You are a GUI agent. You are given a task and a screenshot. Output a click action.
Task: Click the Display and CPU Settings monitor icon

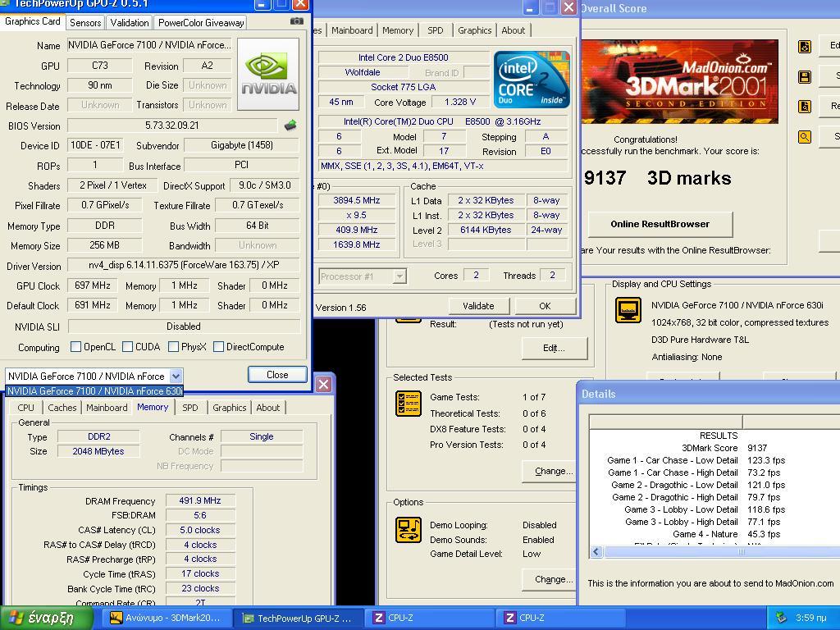(628, 309)
